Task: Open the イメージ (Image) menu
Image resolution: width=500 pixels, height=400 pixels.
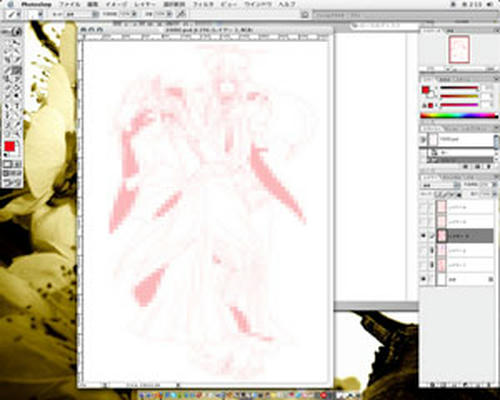Action: 116,5
